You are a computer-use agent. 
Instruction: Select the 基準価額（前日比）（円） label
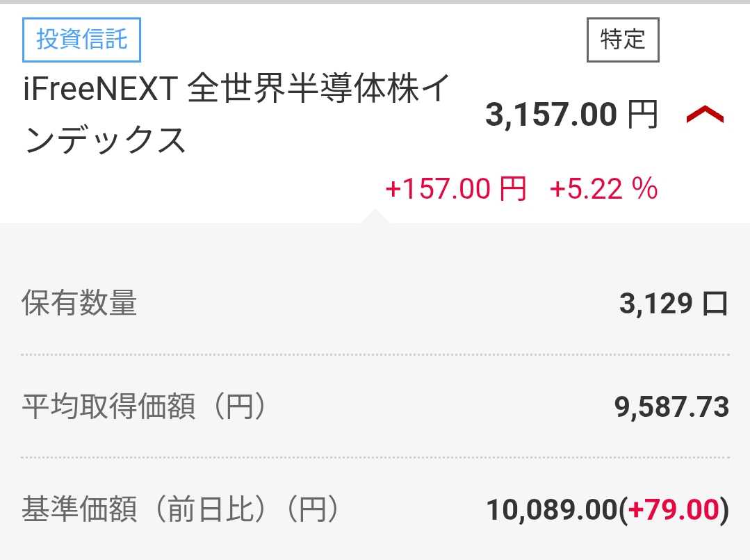click(181, 510)
